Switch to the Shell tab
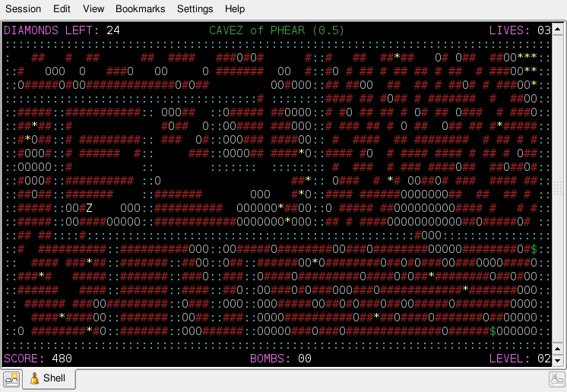This screenshot has width=567, height=392. (x=48, y=378)
